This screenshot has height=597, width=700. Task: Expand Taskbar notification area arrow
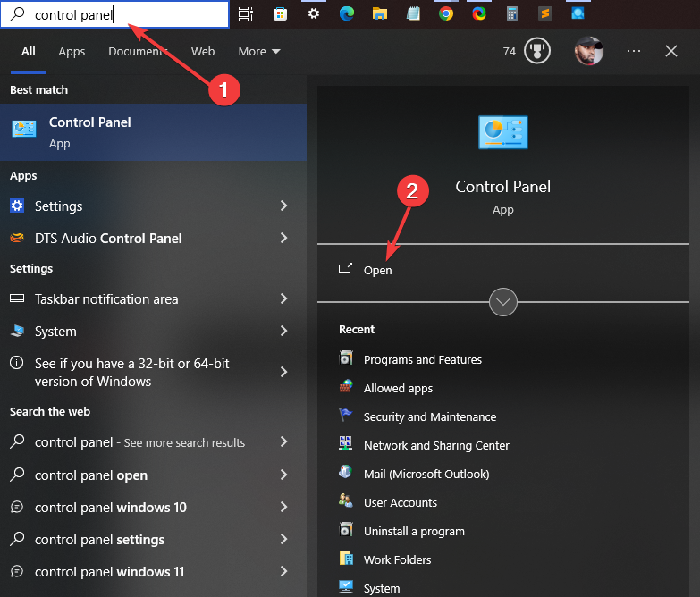(x=284, y=298)
